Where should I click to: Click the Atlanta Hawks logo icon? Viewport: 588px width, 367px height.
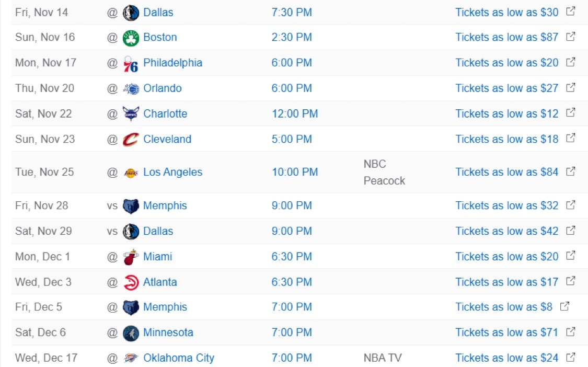131,282
